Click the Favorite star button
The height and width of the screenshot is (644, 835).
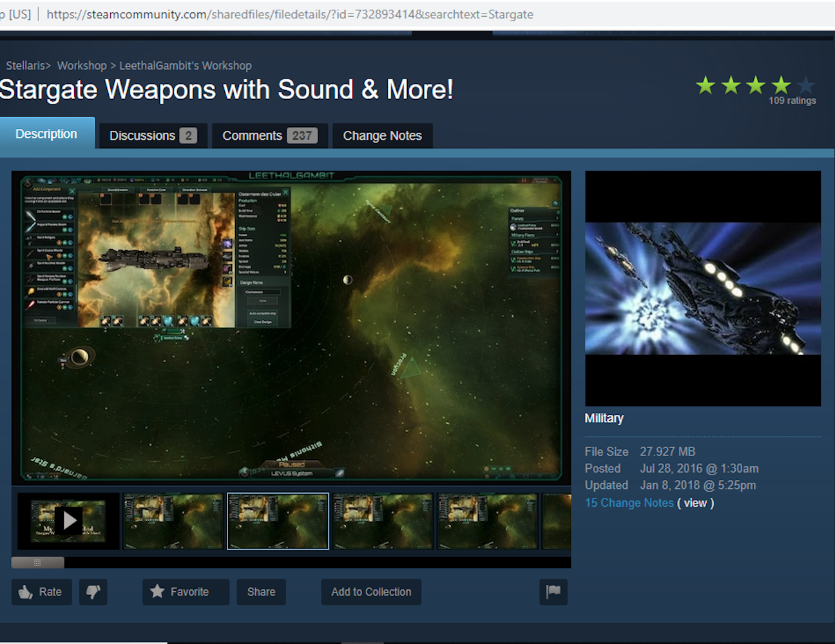(186, 592)
